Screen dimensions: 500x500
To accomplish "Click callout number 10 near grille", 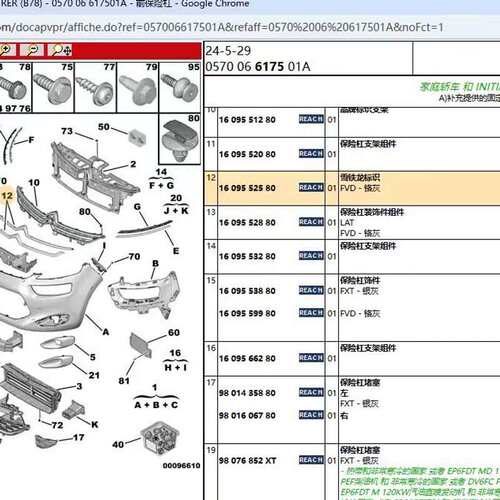I will tap(34, 183).
